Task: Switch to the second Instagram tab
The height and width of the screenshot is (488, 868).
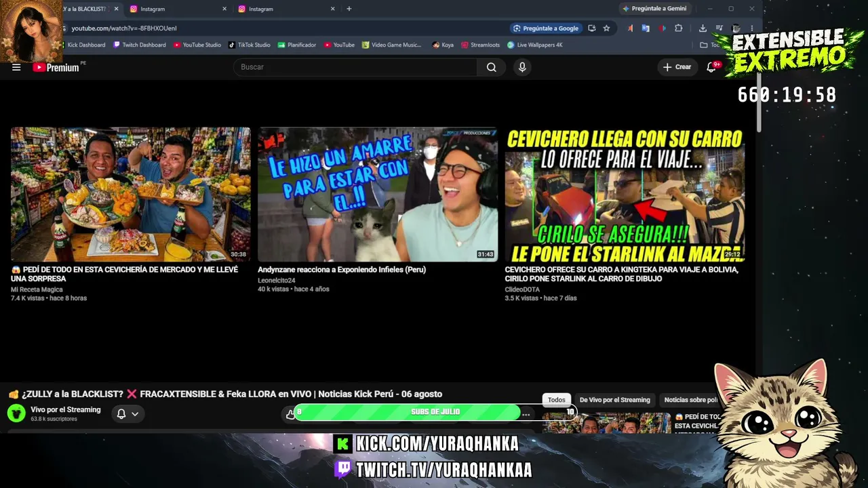Action: (285, 9)
